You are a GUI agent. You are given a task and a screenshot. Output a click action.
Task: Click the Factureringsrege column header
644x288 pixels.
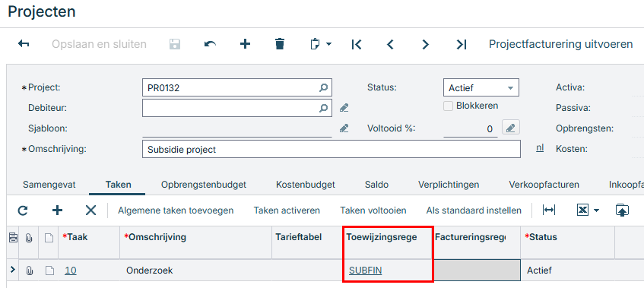coord(477,242)
